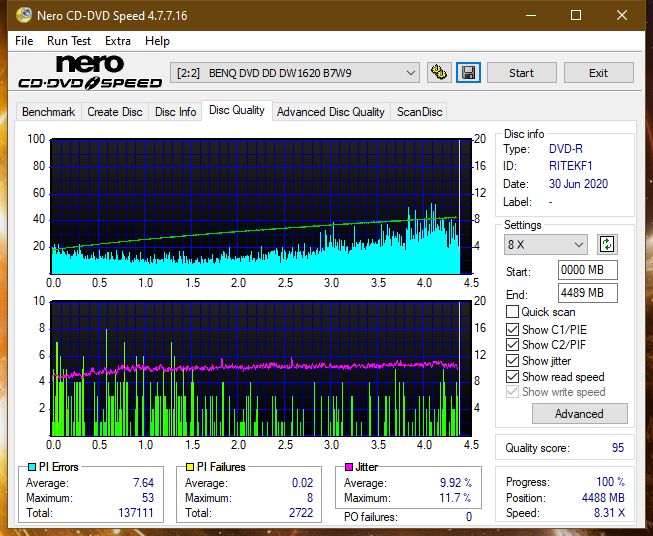The image size is (653, 536).
Task: Click the refresh speed settings icon
Action: (x=607, y=244)
